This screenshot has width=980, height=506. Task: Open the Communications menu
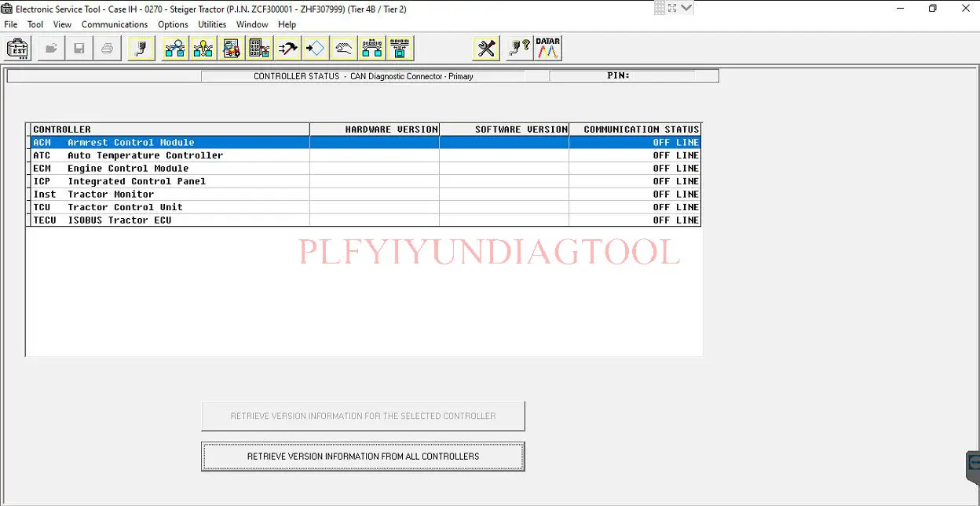point(115,24)
